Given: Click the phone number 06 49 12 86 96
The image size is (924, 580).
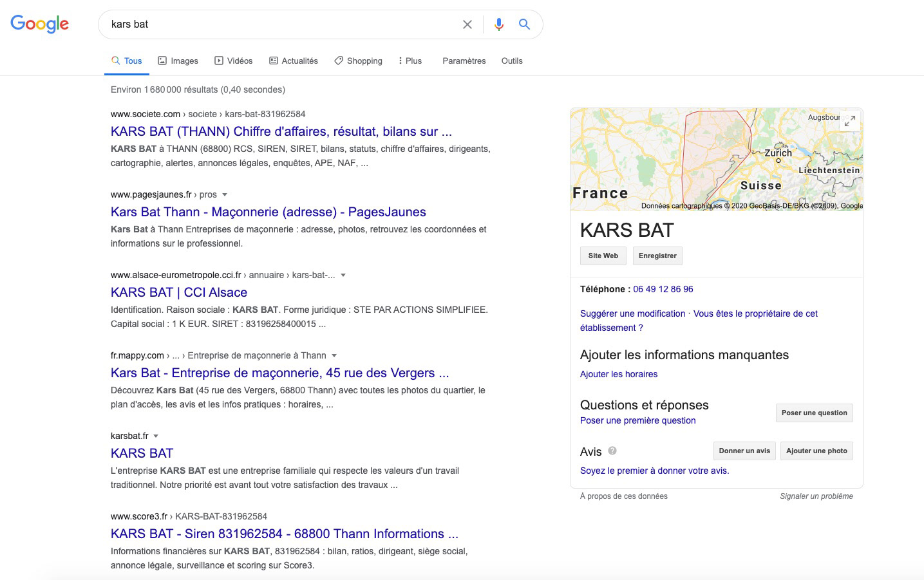Looking at the screenshot, I should (x=663, y=289).
